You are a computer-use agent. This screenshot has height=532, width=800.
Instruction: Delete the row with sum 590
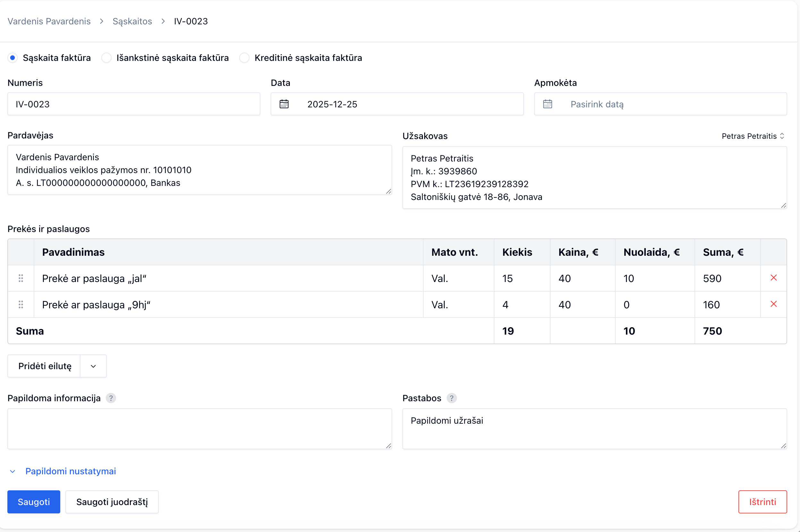[773, 278]
